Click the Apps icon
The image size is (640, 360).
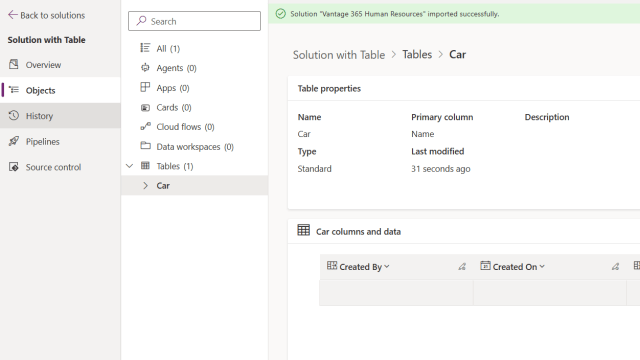coord(145,87)
